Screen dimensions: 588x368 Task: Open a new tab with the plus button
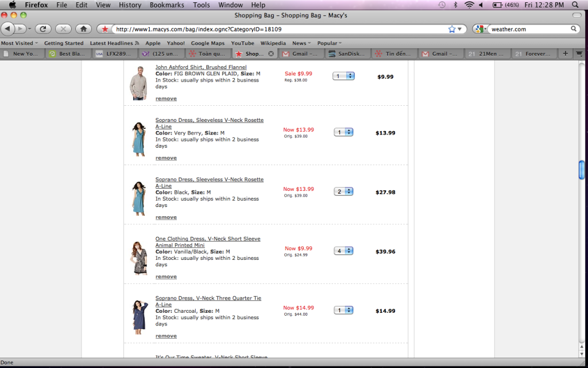[566, 53]
